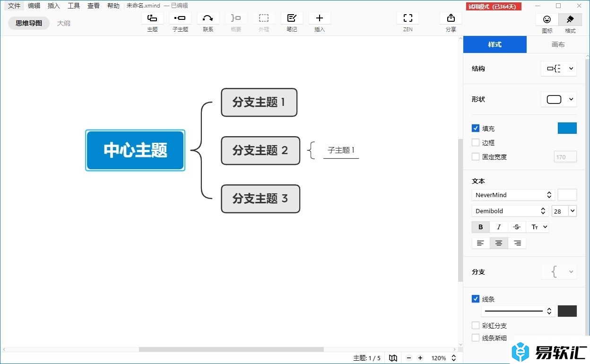The width and height of the screenshot is (590, 364).
Task: Open the 图标 smiley panel
Action: click(547, 19)
